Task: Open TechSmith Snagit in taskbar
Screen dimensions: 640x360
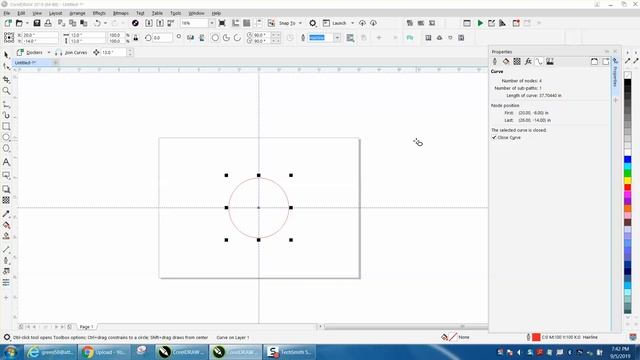Action: tap(290, 352)
